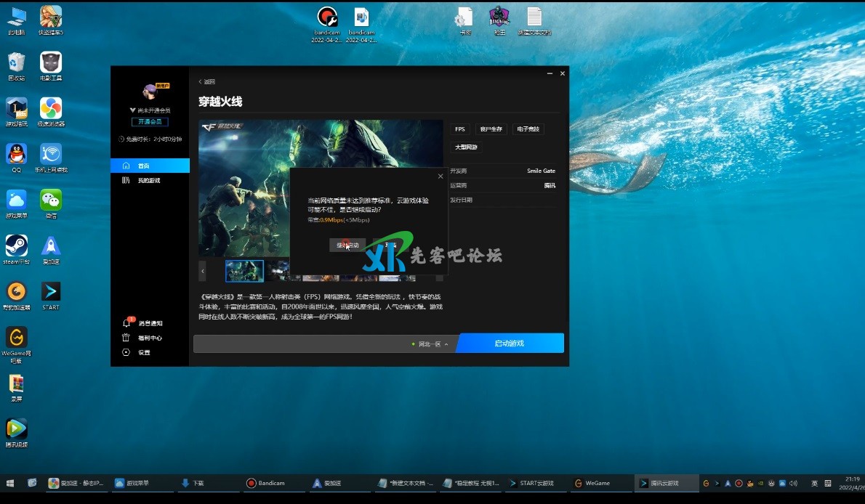This screenshot has height=504, width=865.
Task: Click the 继续启动 button in dialog
Action: tap(347, 245)
